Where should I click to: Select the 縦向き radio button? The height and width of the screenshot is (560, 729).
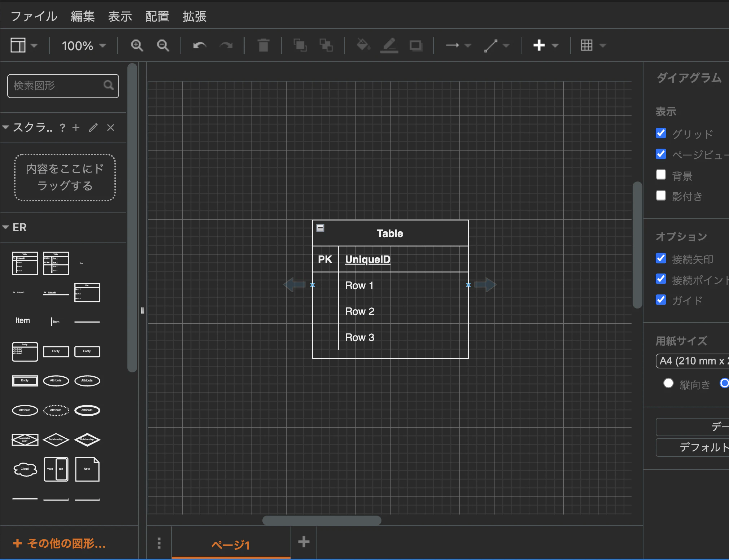click(668, 383)
